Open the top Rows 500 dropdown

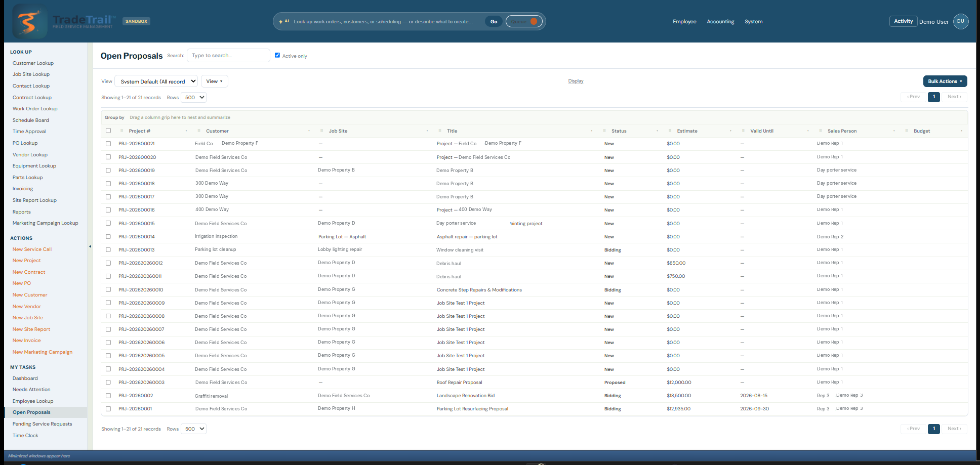[194, 98]
